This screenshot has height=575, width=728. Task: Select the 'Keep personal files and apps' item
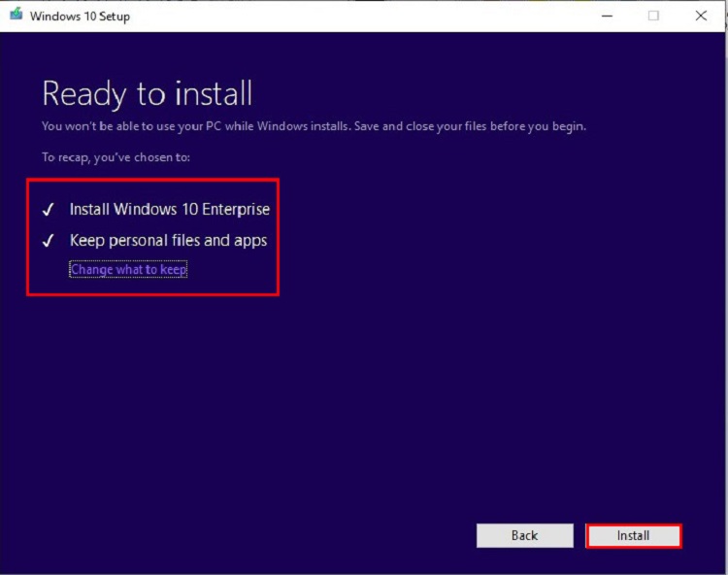pyautogui.click(x=168, y=240)
